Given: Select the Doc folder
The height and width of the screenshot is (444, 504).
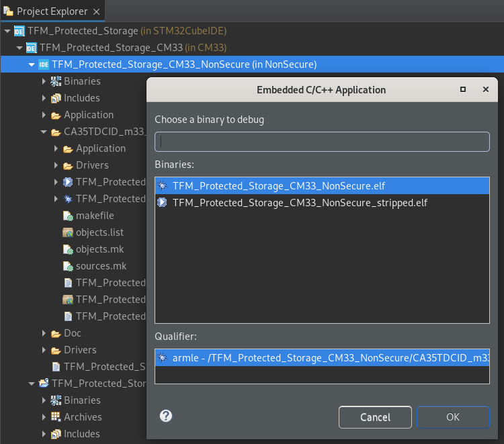Looking at the screenshot, I should click(73, 333).
